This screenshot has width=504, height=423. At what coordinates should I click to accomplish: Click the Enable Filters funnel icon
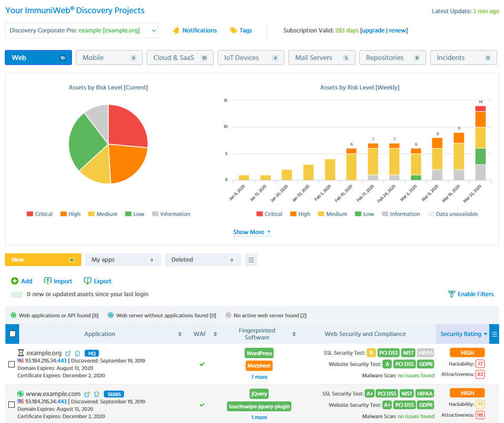tap(451, 294)
